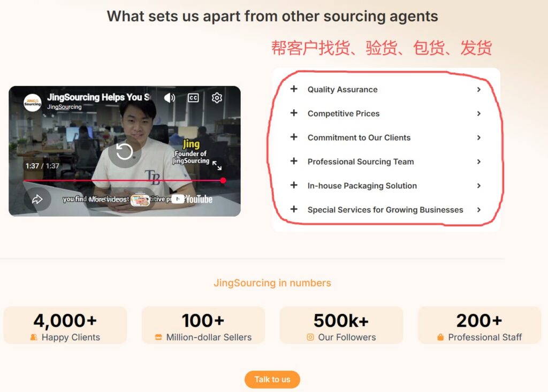Click chevron next to Commitment to Our Clients
Viewport: 548px width, 392px height.
[x=479, y=137]
